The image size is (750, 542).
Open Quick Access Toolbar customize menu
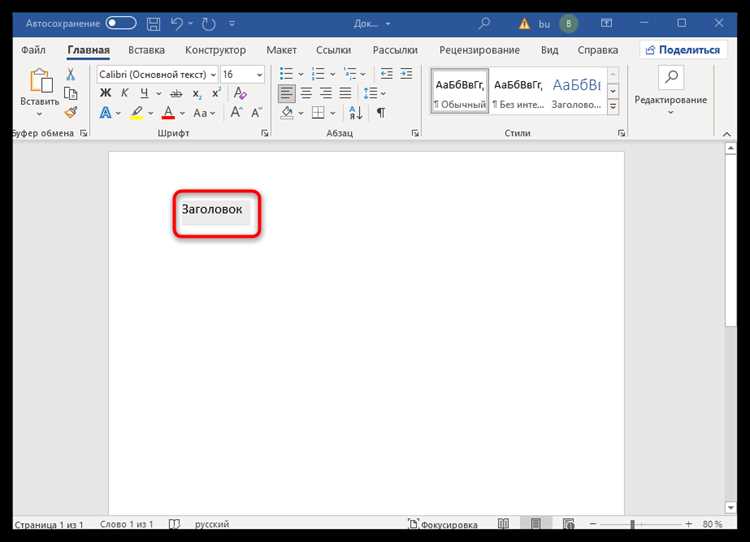click(232, 23)
